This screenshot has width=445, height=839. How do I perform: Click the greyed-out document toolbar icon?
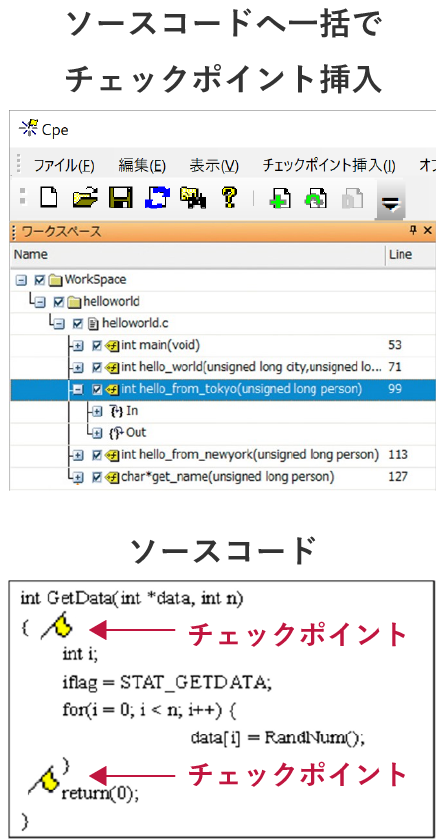352,199
